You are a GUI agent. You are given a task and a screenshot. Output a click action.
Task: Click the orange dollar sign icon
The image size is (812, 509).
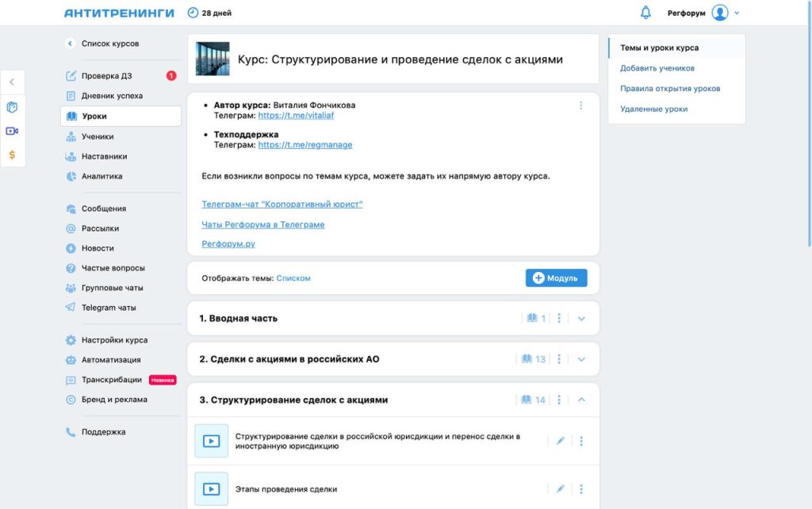[12, 155]
